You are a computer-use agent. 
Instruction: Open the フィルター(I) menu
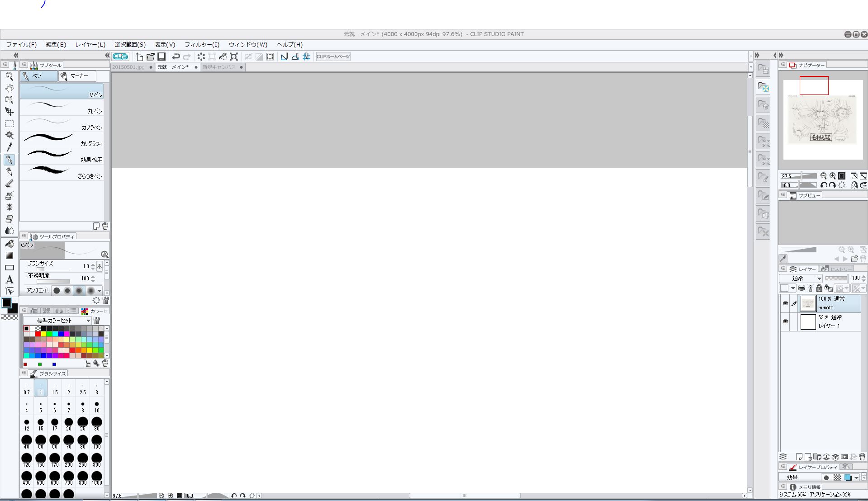202,45
